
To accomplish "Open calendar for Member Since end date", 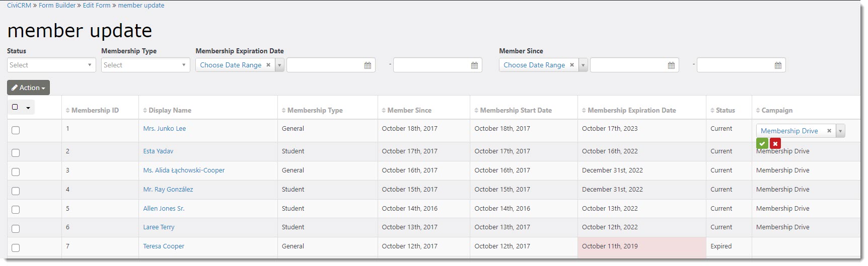I will [x=778, y=65].
